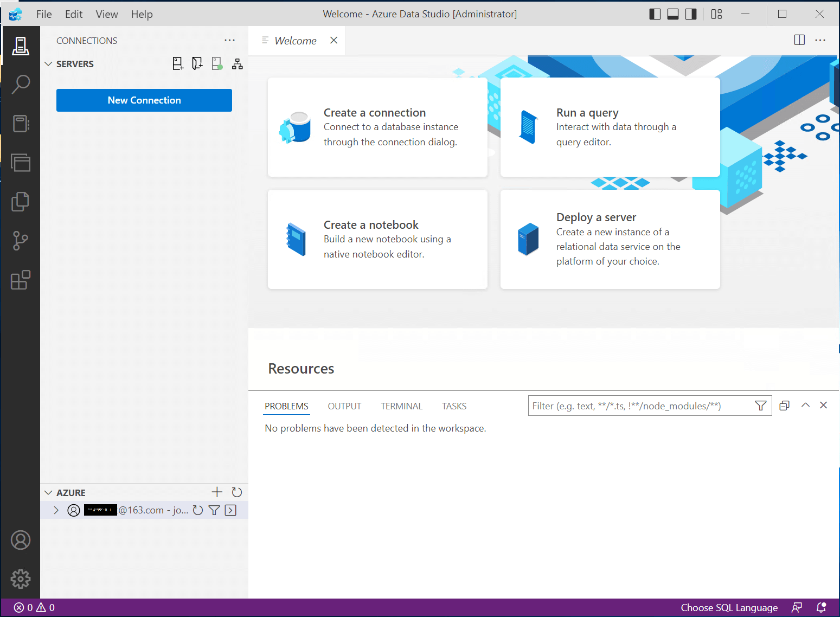840x617 pixels.
Task: Toggle the bottom panel visibility in the title bar
Action: (x=673, y=14)
